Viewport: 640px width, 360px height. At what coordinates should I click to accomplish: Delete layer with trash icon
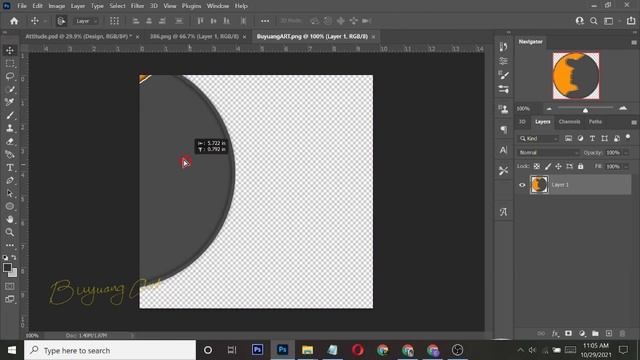click(622, 333)
